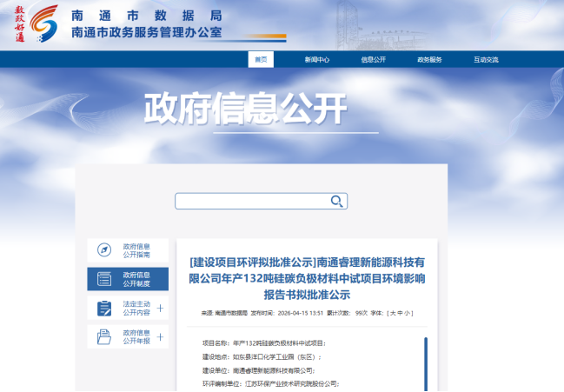Expand the 法定主动公开内容 plus sign
Viewport: 564px width, 392px height.
point(161,309)
